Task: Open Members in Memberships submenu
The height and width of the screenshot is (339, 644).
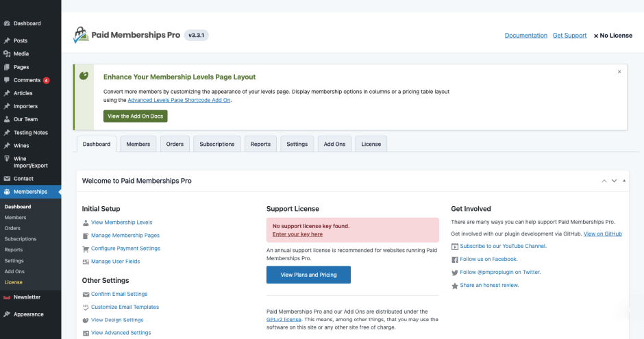Action: point(15,218)
